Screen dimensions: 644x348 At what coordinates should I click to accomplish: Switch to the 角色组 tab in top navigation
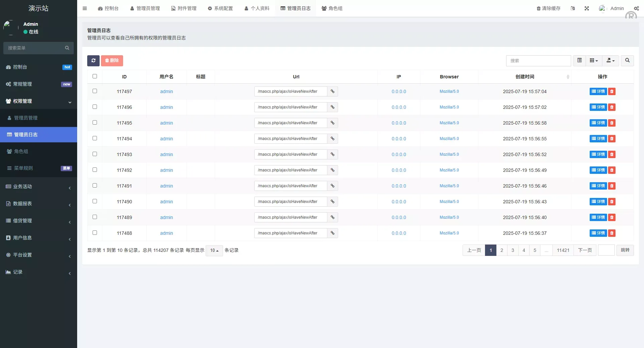click(x=332, y=8)
